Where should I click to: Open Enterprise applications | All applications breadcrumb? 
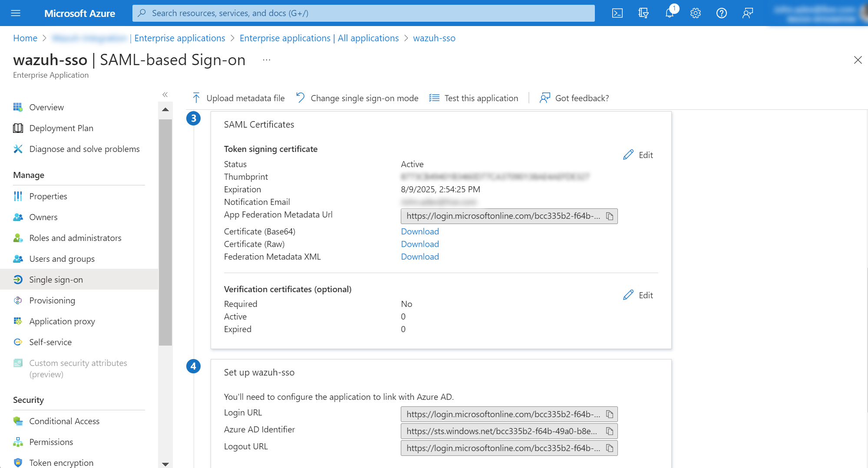click(319, 38)
